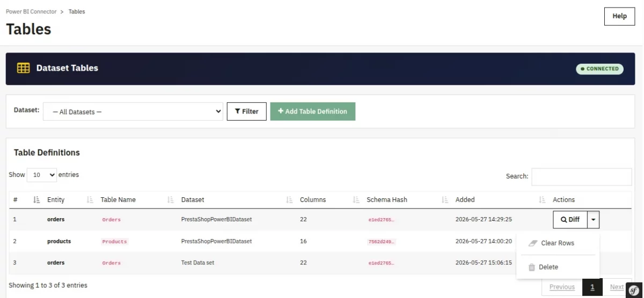Go to the Next page

point(617,287)
